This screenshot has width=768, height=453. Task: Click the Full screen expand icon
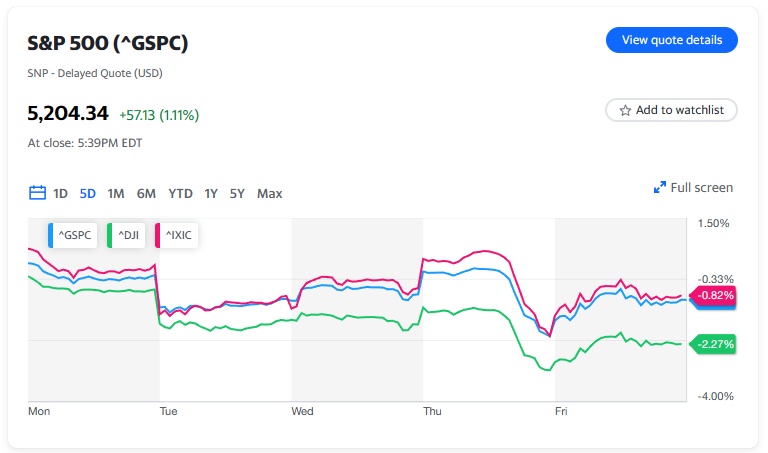click(x=660, y=187)
